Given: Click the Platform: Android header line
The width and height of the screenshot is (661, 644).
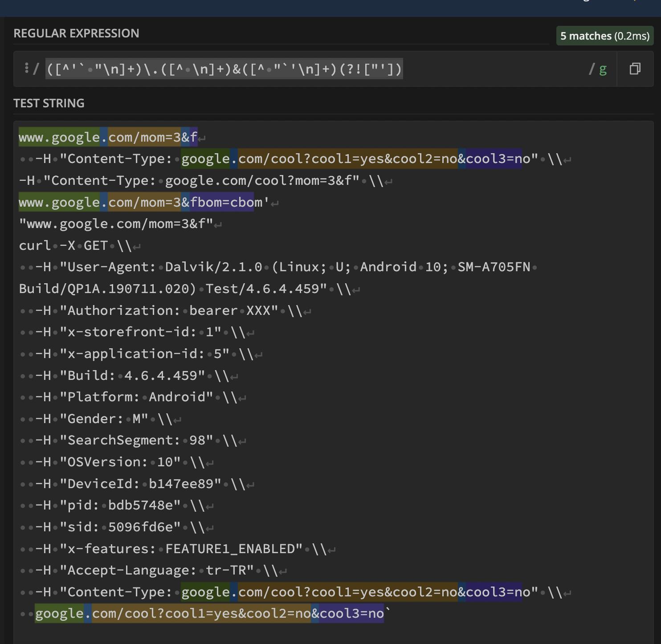Looking at the screenshot, I should (x=133, y=397).
